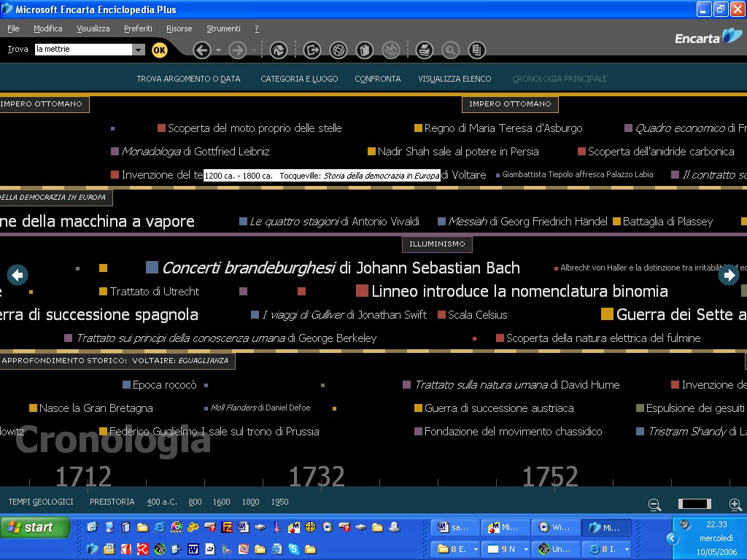Screen dimensions: 747x560
Task: Open the Windows start menu
Action: (x=35, y=528)
